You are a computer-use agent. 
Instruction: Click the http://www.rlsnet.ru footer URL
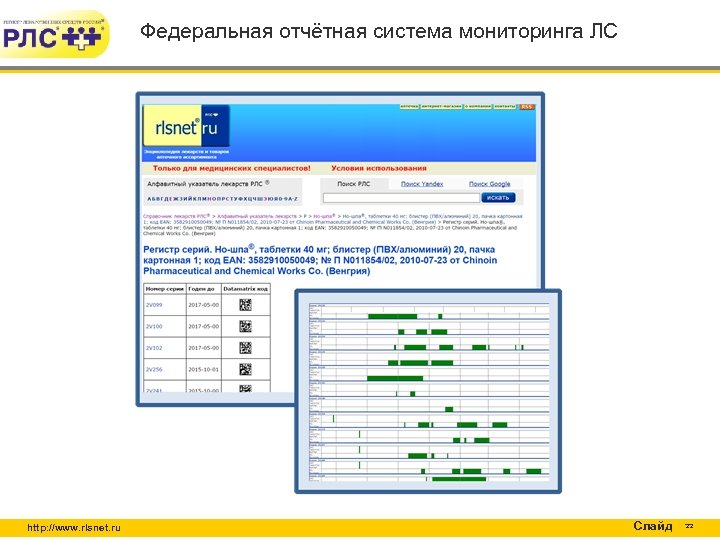click(x=73, y=528)
